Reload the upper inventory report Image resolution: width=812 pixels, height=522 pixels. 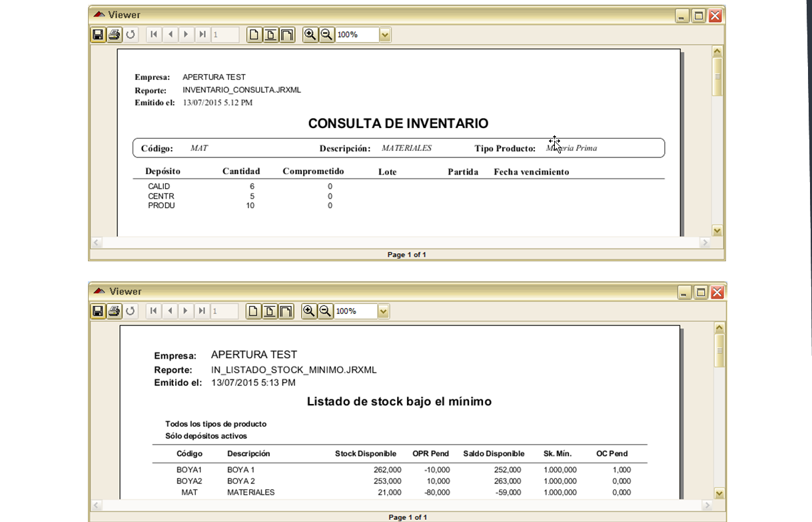[x=131, y=35]
